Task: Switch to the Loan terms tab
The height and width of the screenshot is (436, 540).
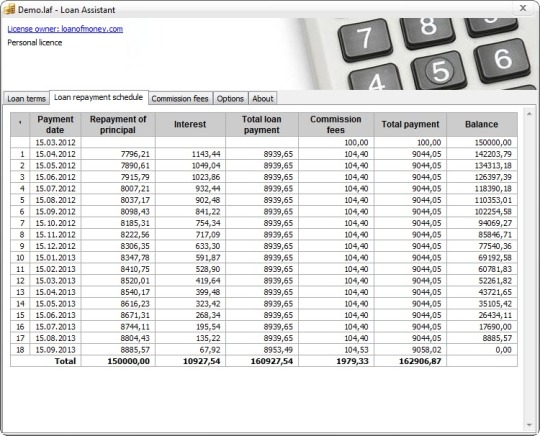Action: tap(27, 98)
